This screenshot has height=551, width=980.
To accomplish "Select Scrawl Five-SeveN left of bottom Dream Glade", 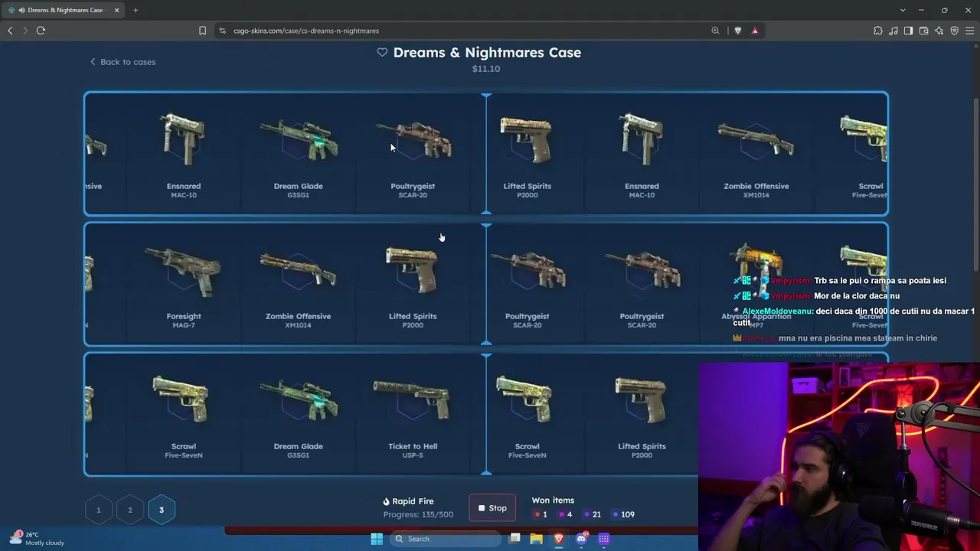I will 184,414.
